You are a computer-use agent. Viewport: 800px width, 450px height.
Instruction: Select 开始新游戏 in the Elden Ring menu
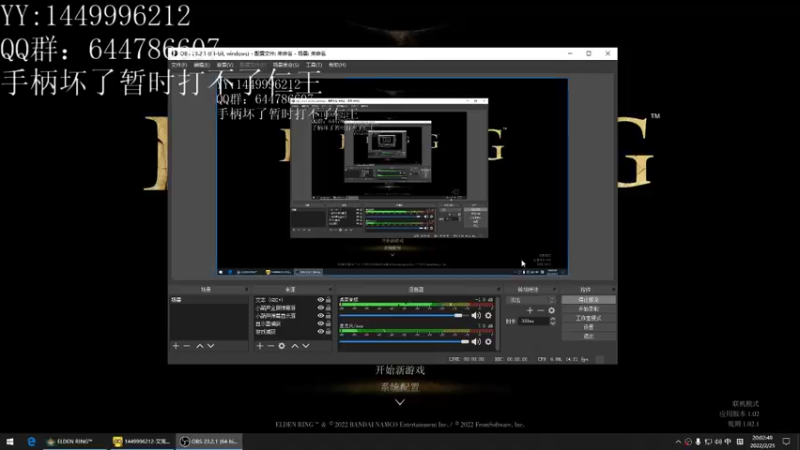point(400,370)
